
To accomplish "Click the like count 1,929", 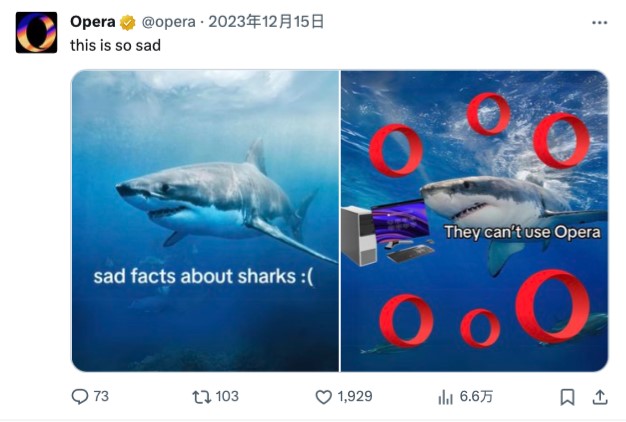I will (x=355, y=397).
